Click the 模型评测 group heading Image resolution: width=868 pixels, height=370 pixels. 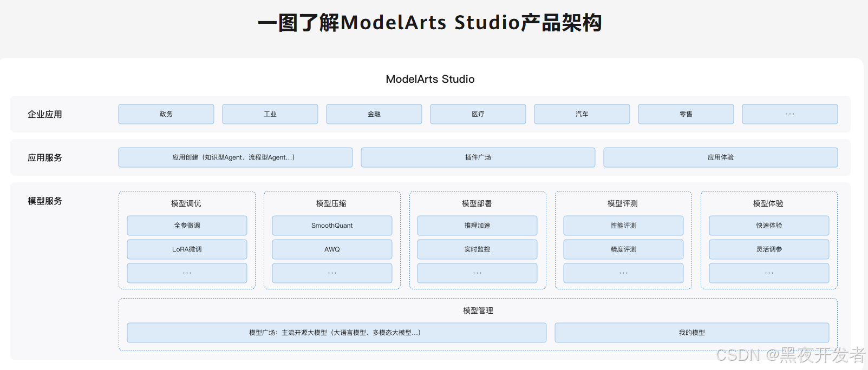(x=623, y=203)
